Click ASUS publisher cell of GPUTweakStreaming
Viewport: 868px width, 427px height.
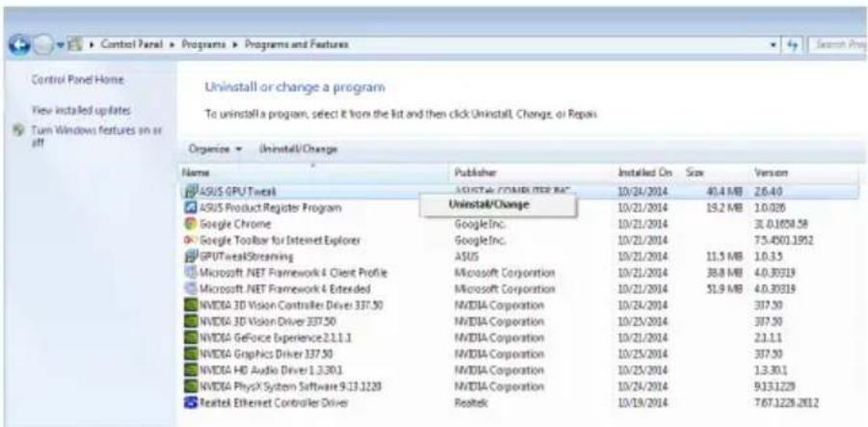466,257
